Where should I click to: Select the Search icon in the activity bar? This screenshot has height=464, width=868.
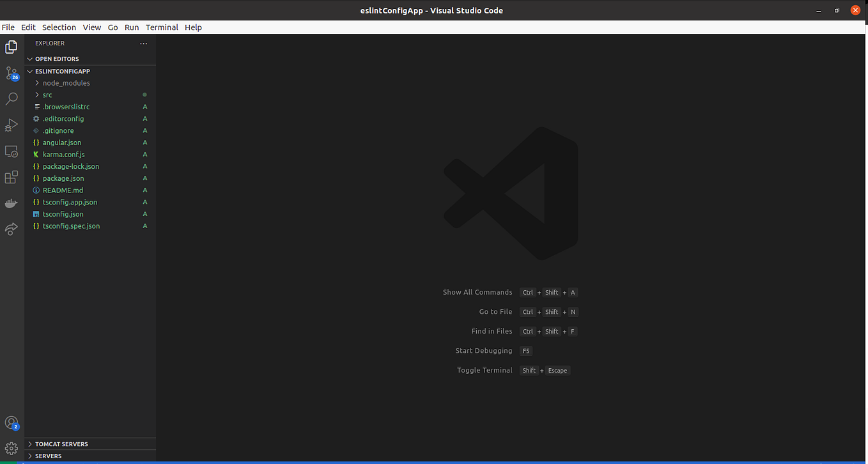pyautogui.click(x=11, y=99)
